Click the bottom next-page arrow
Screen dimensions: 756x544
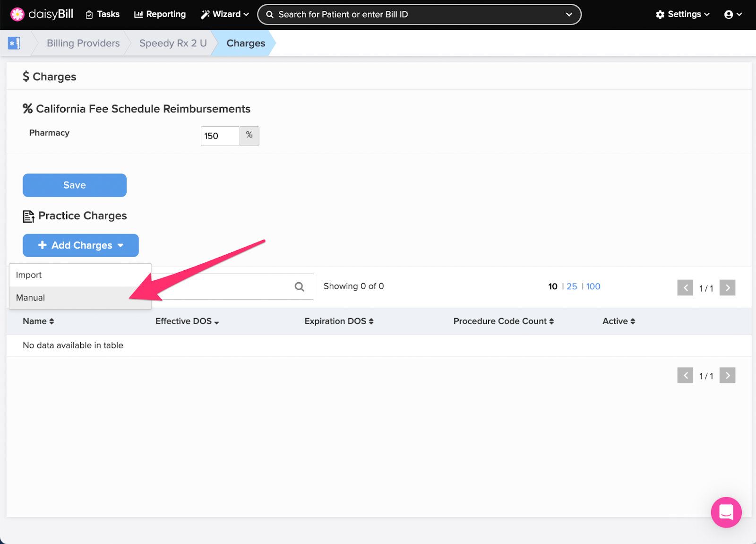pos(728,375)
